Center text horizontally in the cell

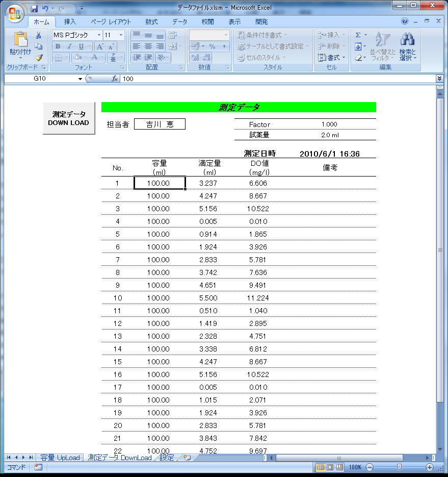148,46
